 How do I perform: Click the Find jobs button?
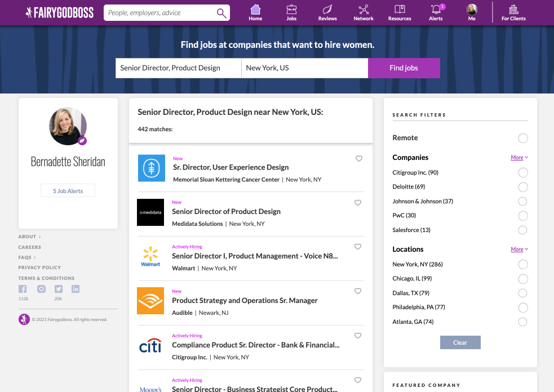pyautogui.click(x=404, y=68)
